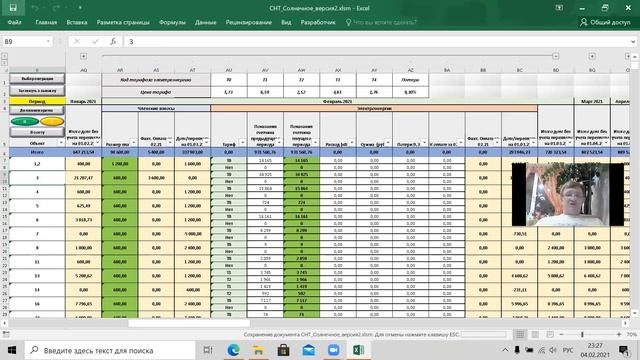640x360 pixels.
Task: Click the Cancel (X) icon in formula bar
Action: 77,42
